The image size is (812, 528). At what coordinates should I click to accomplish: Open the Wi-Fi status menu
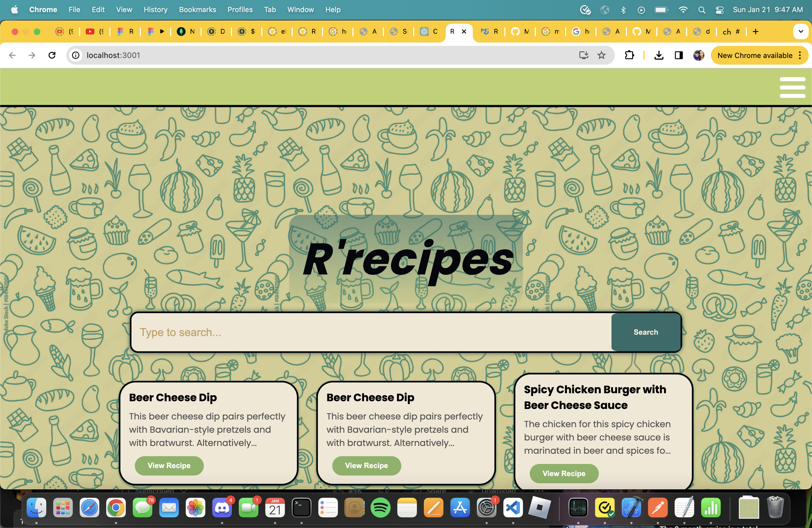(x=683, y=10)
